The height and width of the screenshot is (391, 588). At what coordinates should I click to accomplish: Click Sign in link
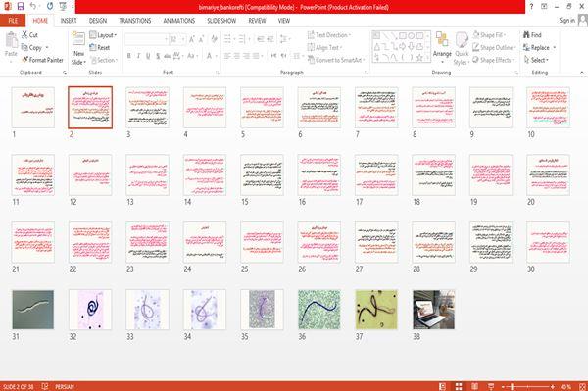(566, 21)
